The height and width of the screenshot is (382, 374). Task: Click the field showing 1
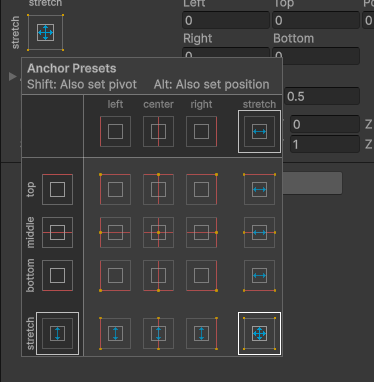325,144
